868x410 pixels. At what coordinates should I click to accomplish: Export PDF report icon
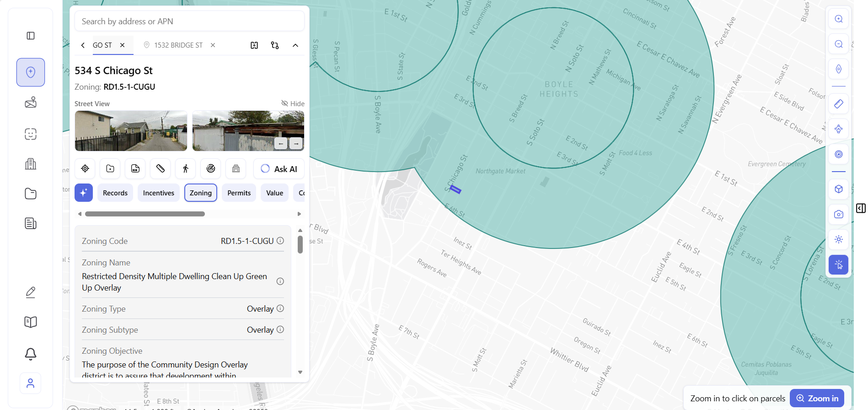tap(135, 168)
